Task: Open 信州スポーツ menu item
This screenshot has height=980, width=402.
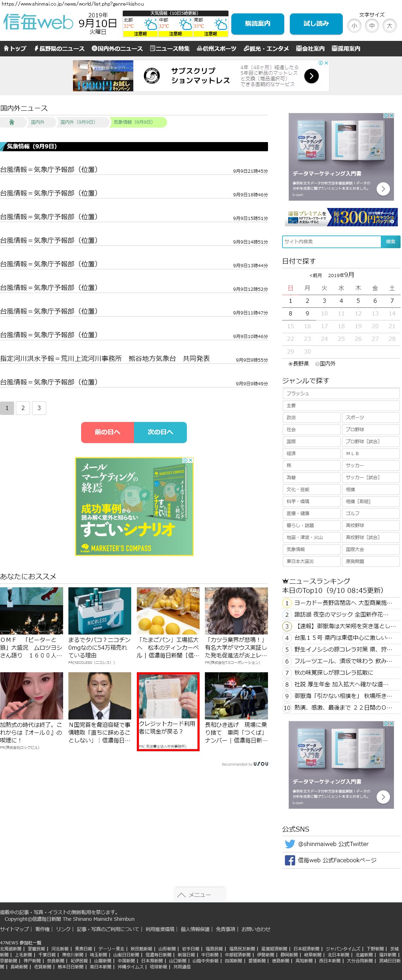Action: 216,49
